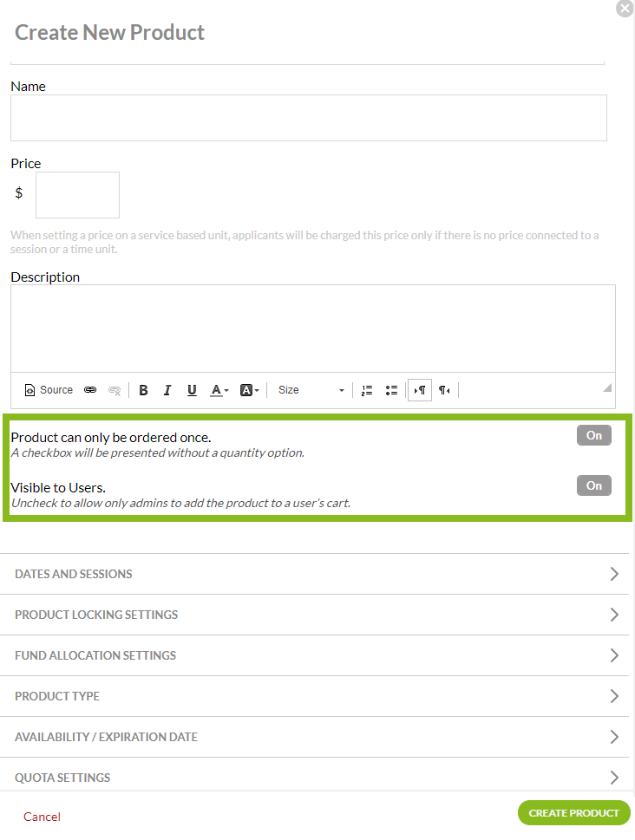This screenshot has width=635, height=840.
Task: Open the text color dropdown
Action: point(219,390)
